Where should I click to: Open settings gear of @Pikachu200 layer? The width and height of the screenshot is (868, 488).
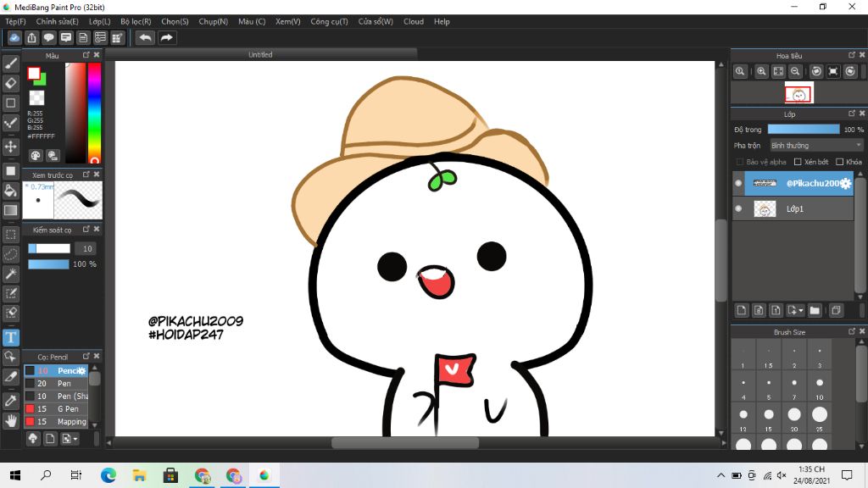pyautogui.click(x=845, y=184)
